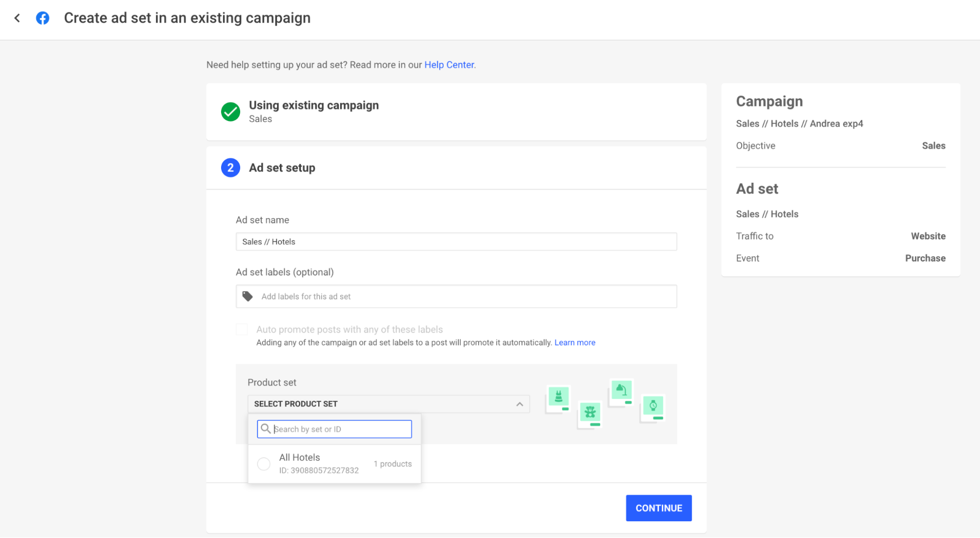
Task: Enable auto promote posts checkbox
Action: [x=242, y=329]
